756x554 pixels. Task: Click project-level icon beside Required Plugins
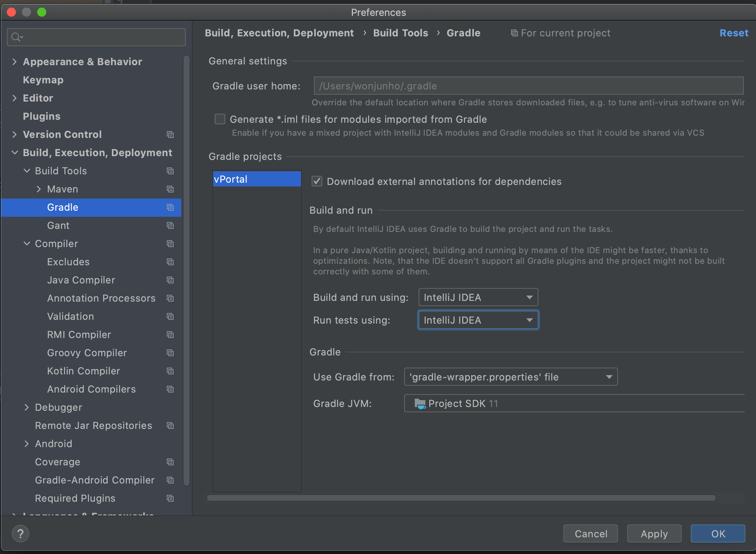[170, 498]
